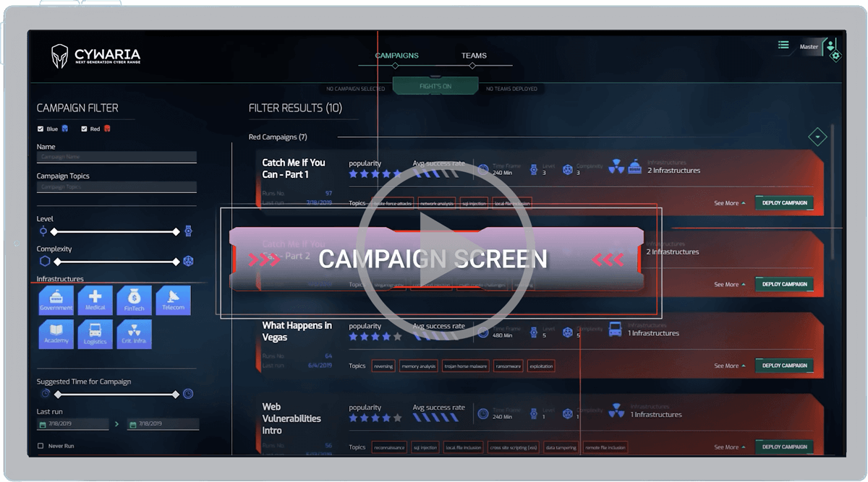The image size is (868, 482).
Task: Click the trojan horse malware topic tag
Action: click(466, 366)
